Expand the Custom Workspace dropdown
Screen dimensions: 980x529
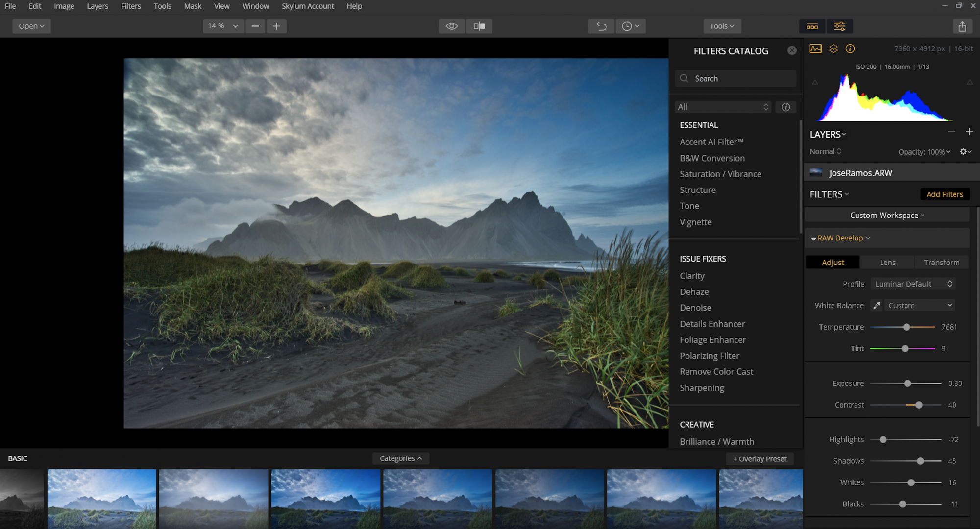point(887,215)
